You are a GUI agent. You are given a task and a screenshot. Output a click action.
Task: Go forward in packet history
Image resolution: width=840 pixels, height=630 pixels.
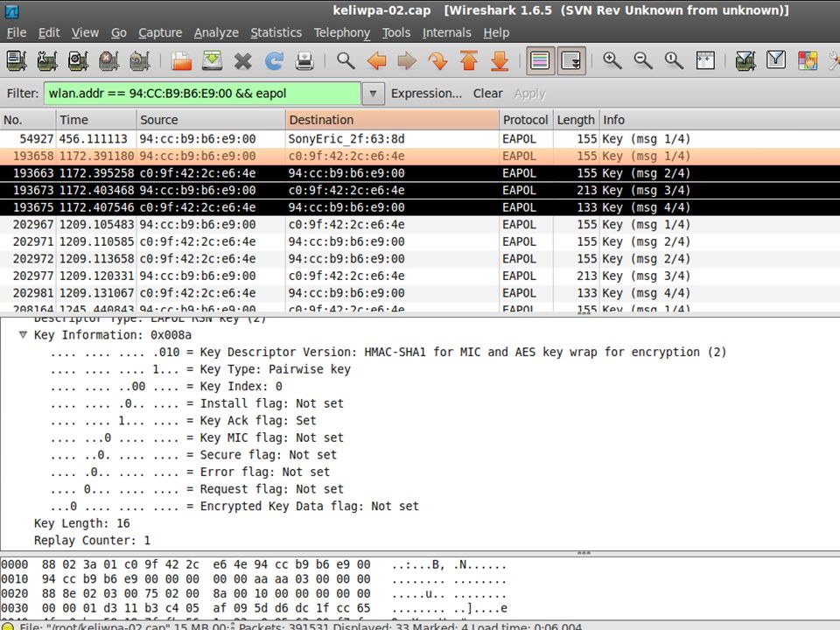click(x=407, y=60)
